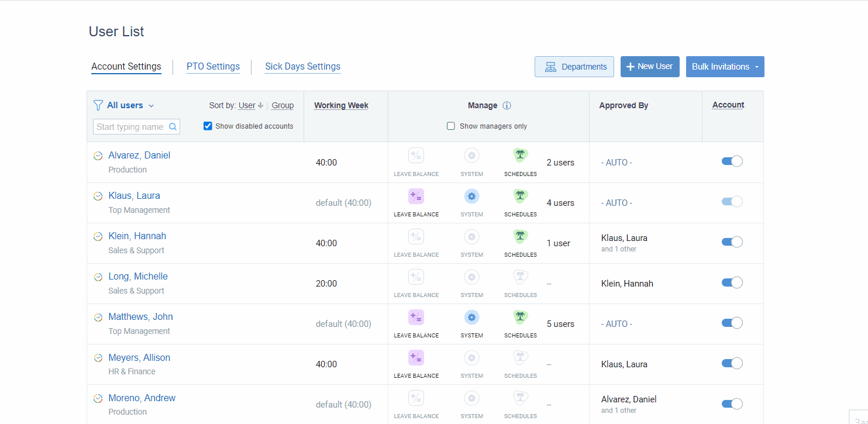Click default (40:00) for Moreno, Andrew
Image resolution: width=868 pixels, height=424 pixels.
pos(343,405)
